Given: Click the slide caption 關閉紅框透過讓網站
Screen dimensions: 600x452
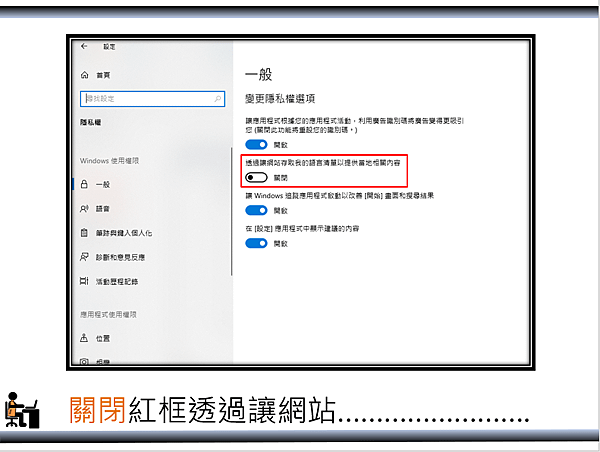Looking at the screenshot, I should (x=202, y=410).
